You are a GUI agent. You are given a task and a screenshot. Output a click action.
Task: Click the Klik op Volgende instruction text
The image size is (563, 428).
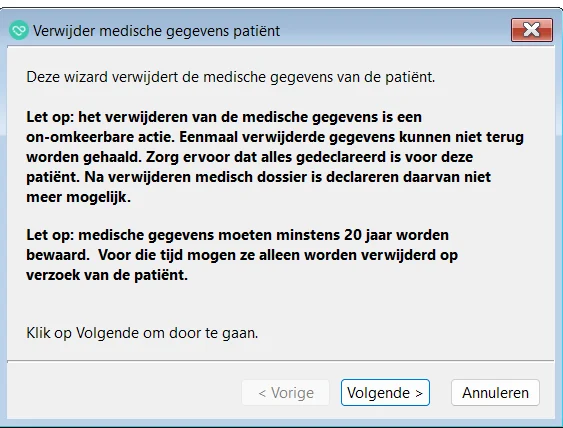click(x=142, y=333)
